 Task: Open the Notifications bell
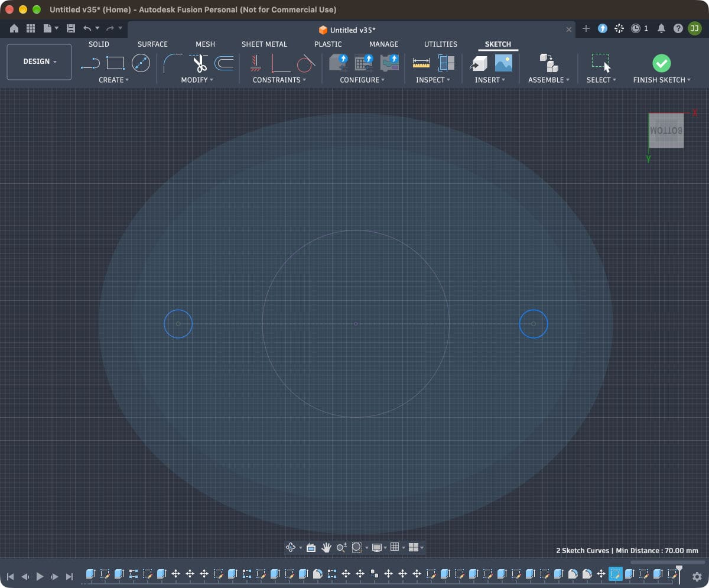[661, 28]
